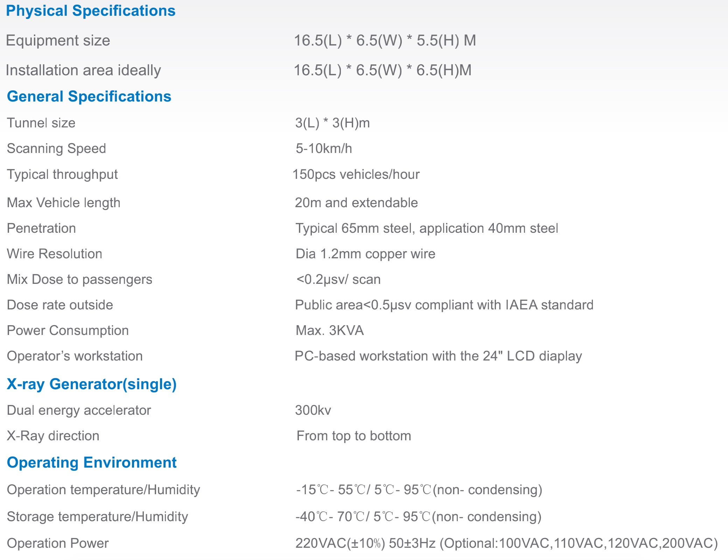Click the 300kv accelerator value
Viewport: 728px width, 560px height.
click(x=313, y=410)
